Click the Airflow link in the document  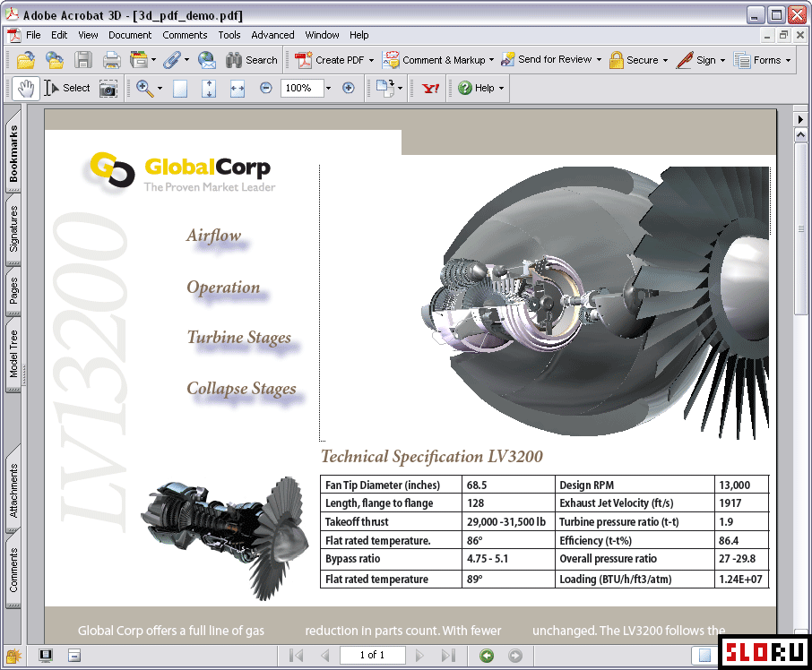pos(214,236)
